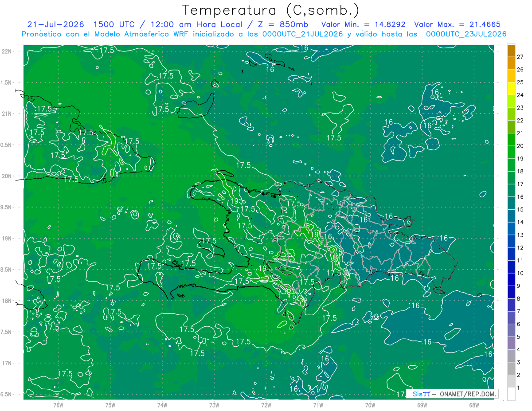Click the color scale label '20'

(x=520, y=146)
